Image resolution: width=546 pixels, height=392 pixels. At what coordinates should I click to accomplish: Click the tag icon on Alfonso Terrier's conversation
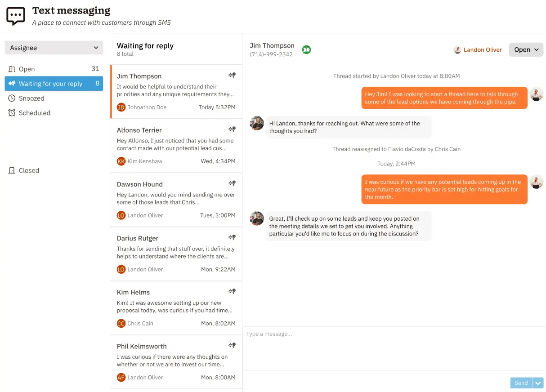232,129
